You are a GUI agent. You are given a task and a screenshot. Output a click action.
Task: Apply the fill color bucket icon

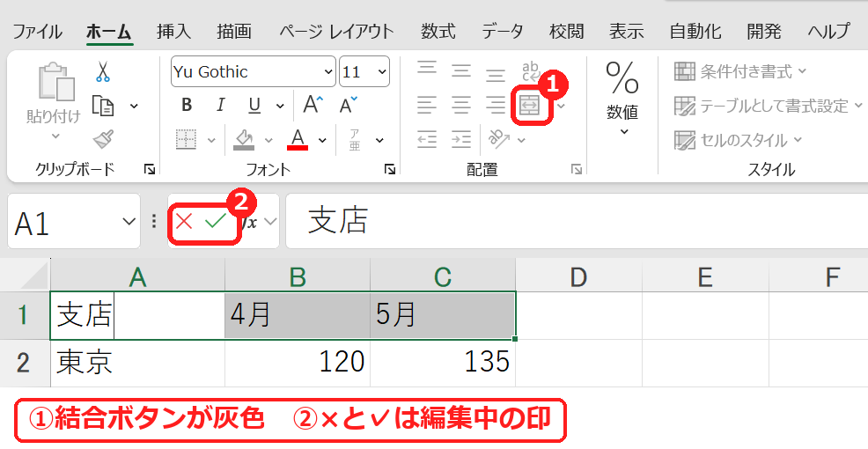tap(244, 139)
